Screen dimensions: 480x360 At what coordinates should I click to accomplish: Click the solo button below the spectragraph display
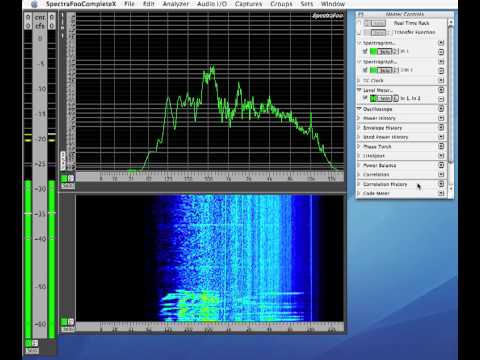click(x=68, y=185)
